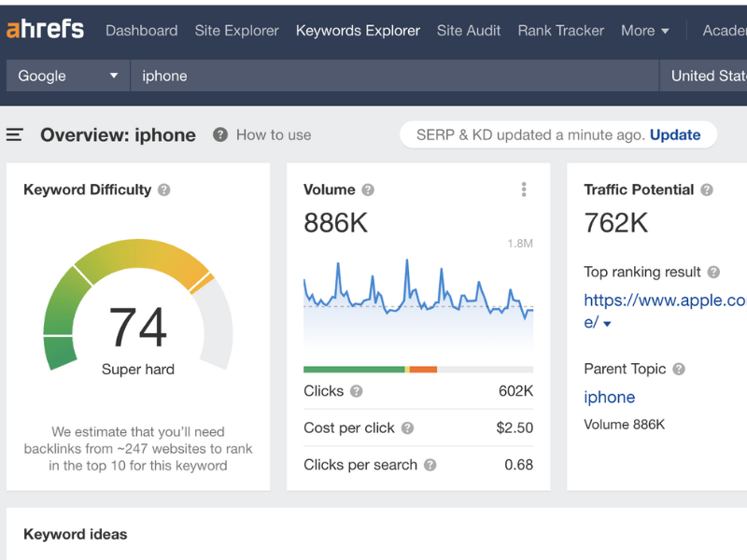Click the 0.68 clicks per search value
Screen dimensions: 747x560
coord(519,465)
